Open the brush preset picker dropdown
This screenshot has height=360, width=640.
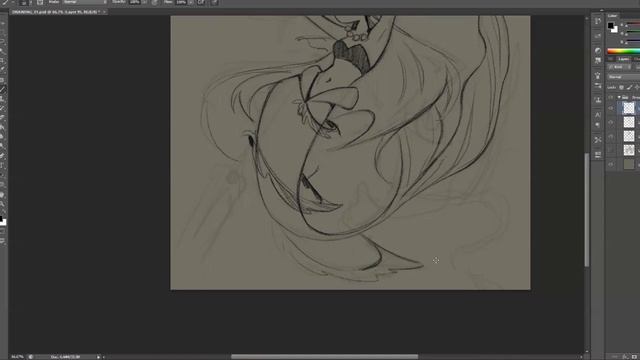(30, 2)
